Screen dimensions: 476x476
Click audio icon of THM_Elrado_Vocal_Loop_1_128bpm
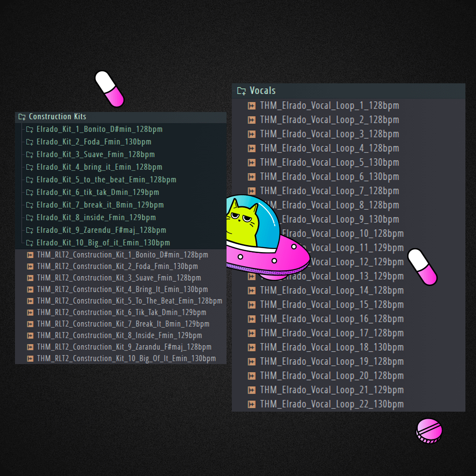click(x=252, y=106)
